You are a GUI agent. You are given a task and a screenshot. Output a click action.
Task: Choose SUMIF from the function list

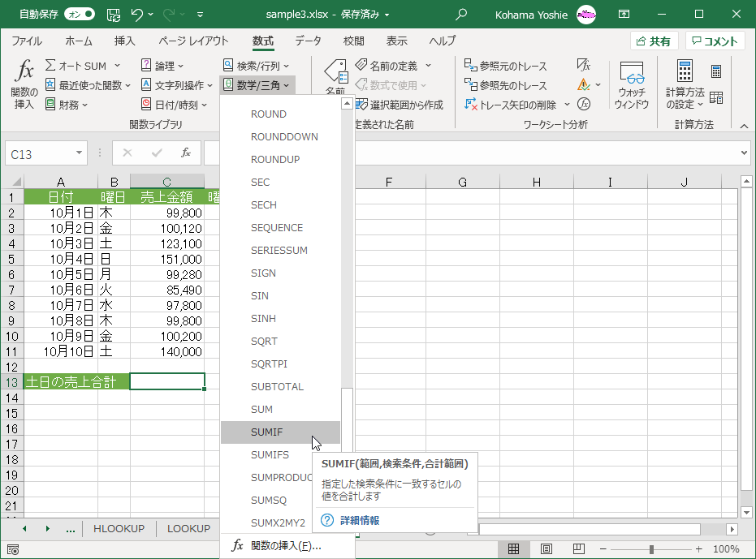pyautogui.click(x=267, y=432)
